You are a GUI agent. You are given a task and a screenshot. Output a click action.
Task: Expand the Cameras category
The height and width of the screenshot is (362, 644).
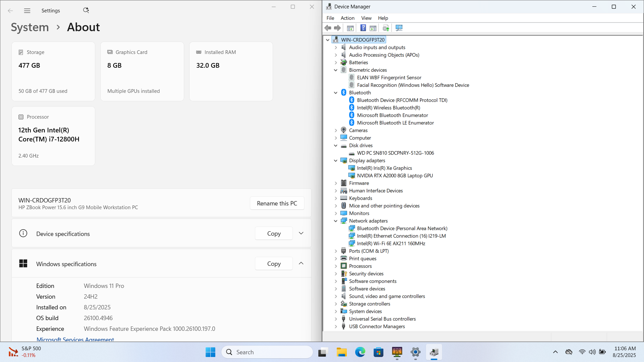coord(336,130)
